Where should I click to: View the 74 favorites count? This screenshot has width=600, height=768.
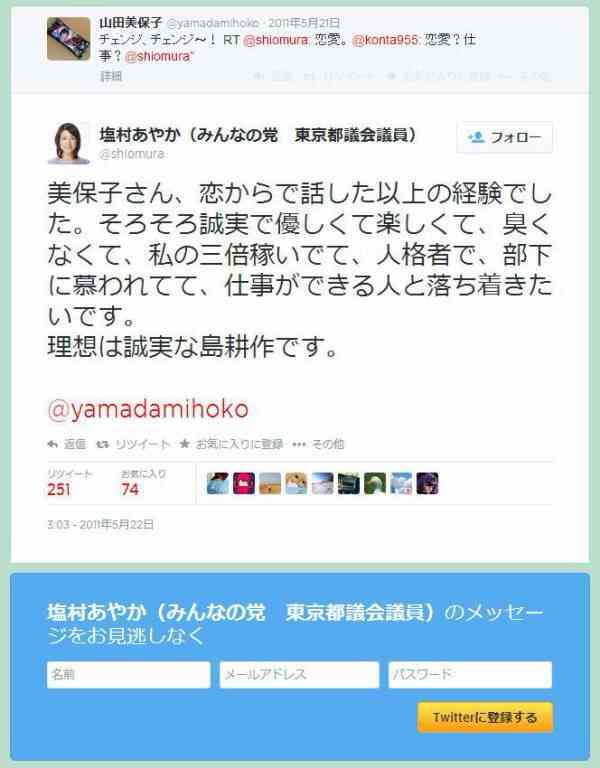pos(130,489)
